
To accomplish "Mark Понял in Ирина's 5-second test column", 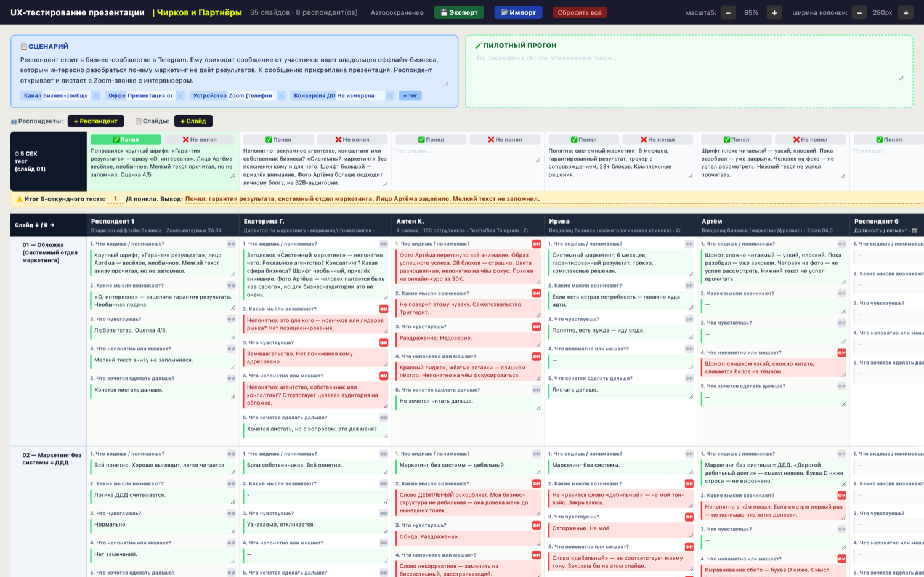I will pos(584,140).
